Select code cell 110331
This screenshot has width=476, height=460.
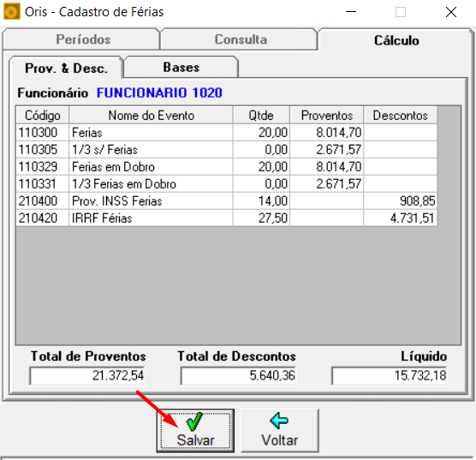(x=43, y=183)
